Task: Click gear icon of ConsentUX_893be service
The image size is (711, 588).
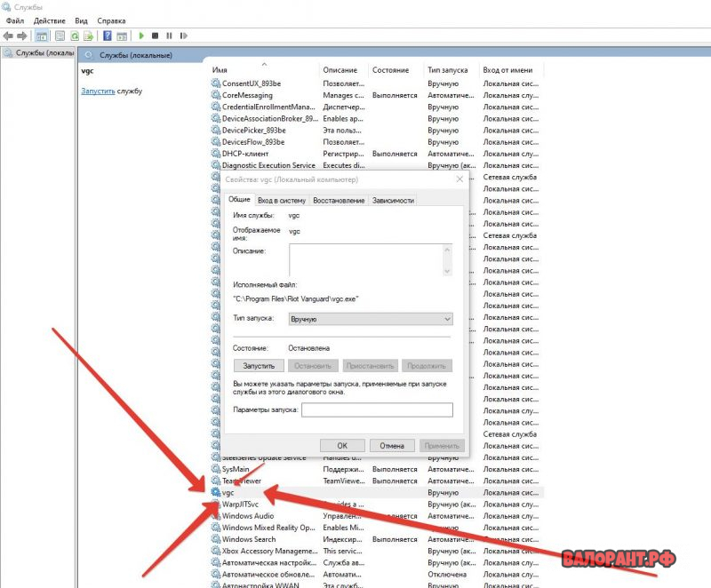Action: [x=216, y=83]
